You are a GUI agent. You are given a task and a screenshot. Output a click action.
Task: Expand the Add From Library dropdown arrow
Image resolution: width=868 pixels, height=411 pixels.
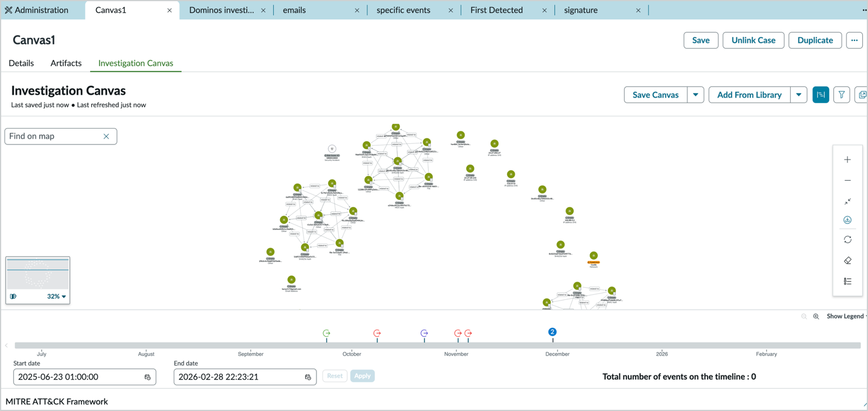(x=798, y=95)
